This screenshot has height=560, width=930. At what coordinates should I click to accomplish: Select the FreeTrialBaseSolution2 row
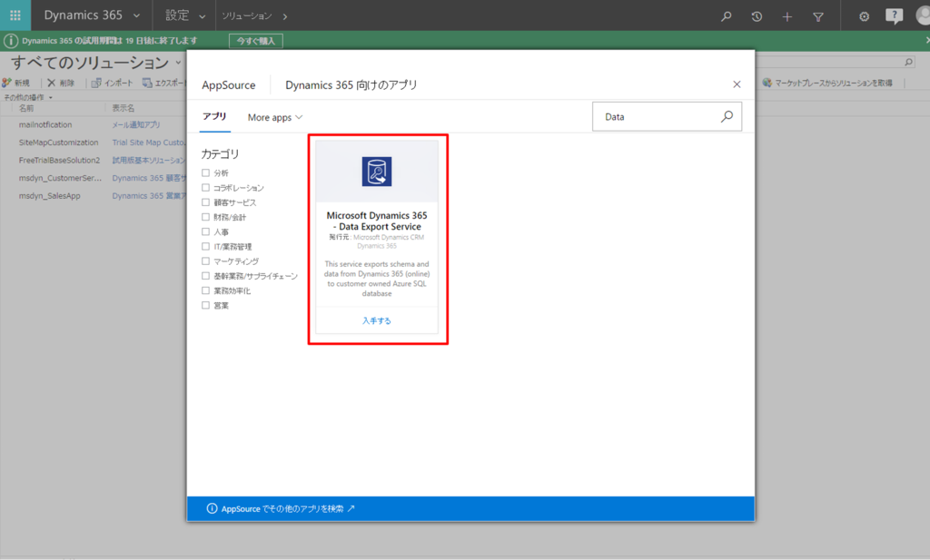tap(59, 160)
